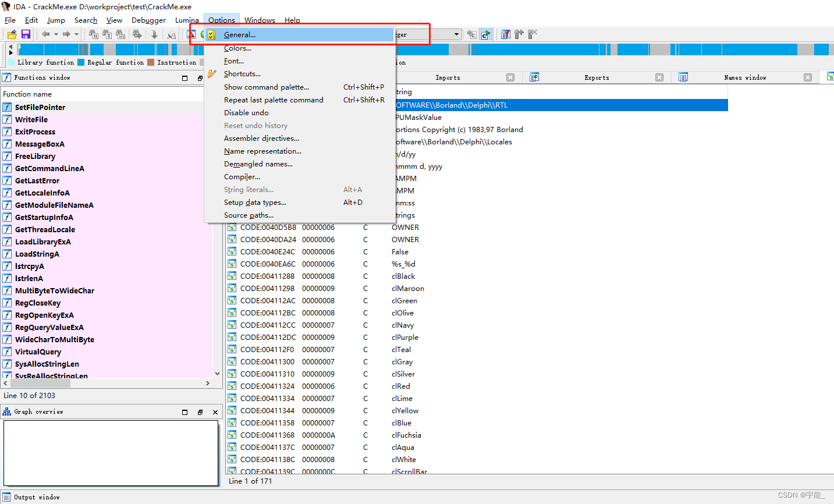Click the Open file toolbar icon

pyautogui.click(x=12, y=34)
